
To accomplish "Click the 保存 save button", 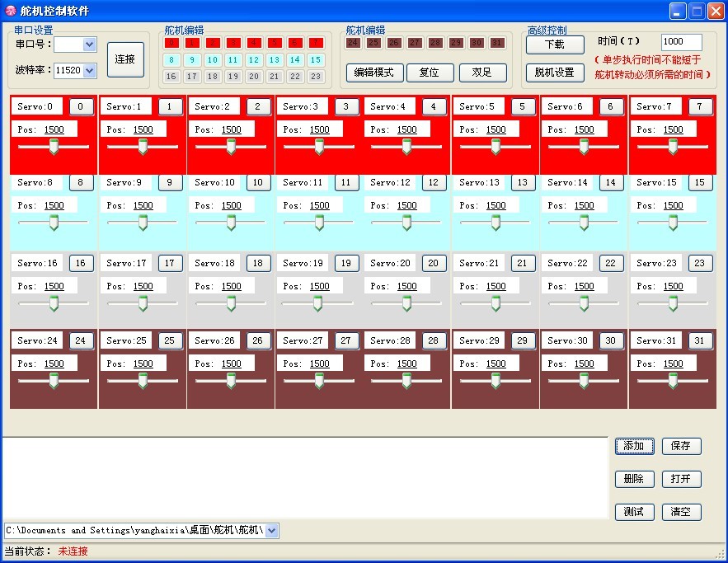I will click(x=681, y=446).
